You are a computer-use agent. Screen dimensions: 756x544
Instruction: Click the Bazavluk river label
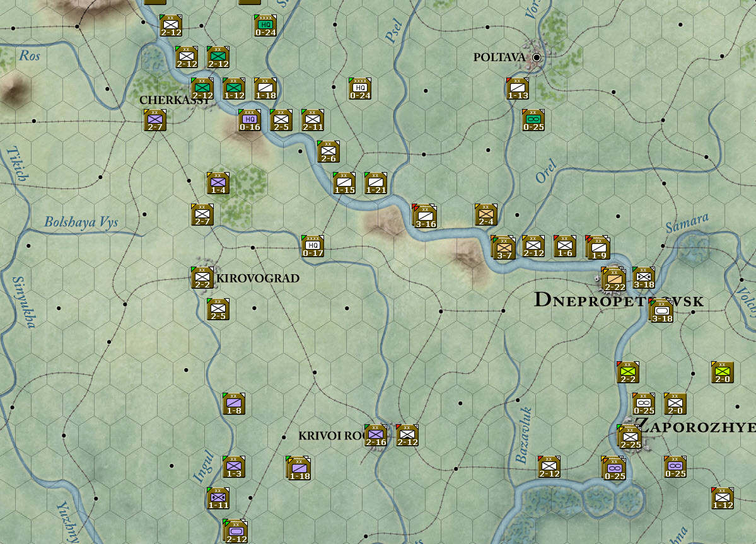point(523,436)
